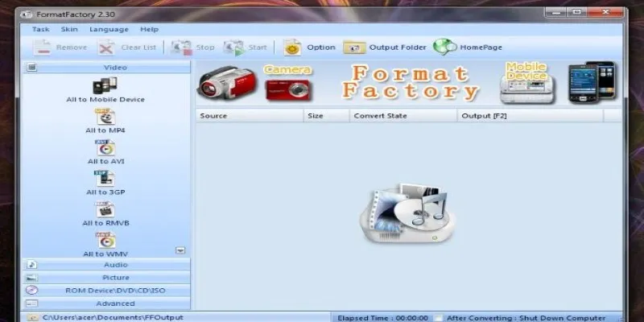Open the Skin menu
644x322 pixels.
tap(69, 29)
